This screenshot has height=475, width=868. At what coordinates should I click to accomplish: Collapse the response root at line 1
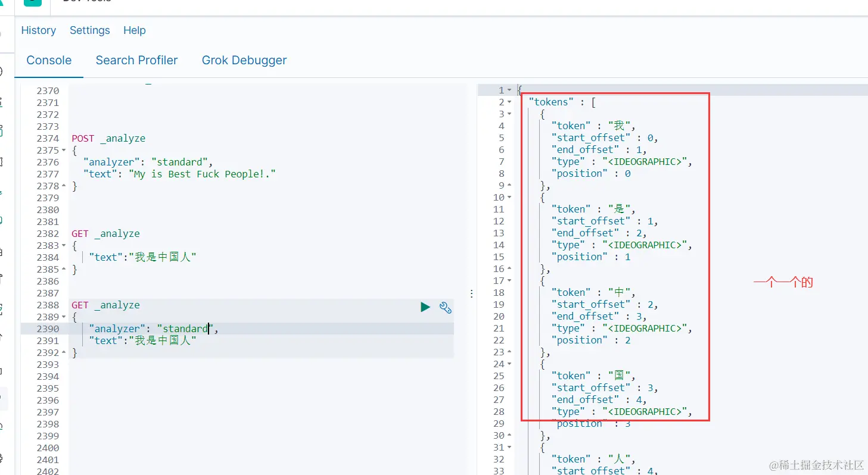(x=509, y=90)
